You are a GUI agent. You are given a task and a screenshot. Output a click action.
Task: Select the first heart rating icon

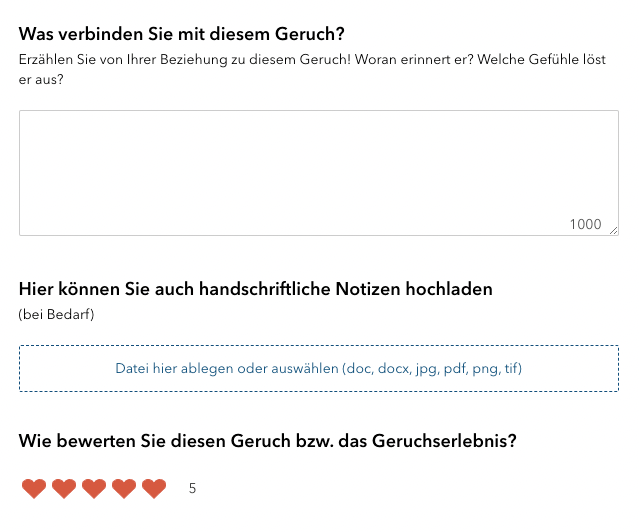(x=34, y=489)
